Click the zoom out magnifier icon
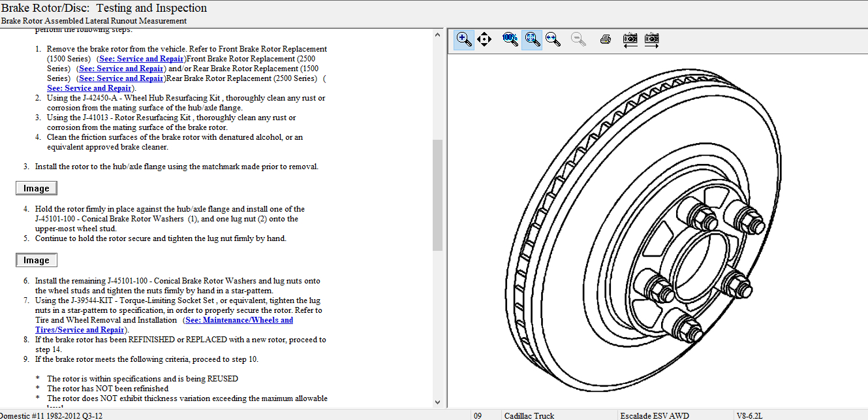The image size is (868, 420). coord(578,39)
